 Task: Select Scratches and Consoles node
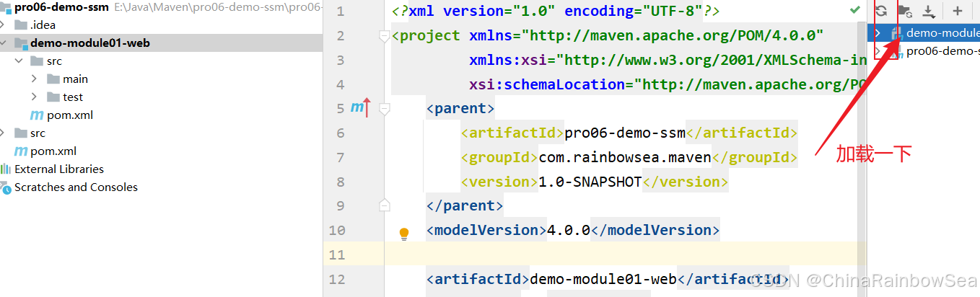point(76,187)
